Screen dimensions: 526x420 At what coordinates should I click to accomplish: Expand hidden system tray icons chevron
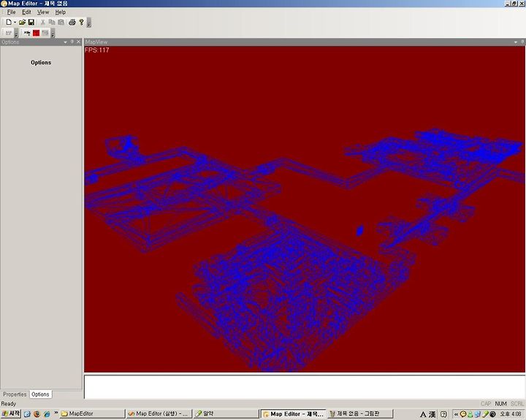(x=456, y=414)
